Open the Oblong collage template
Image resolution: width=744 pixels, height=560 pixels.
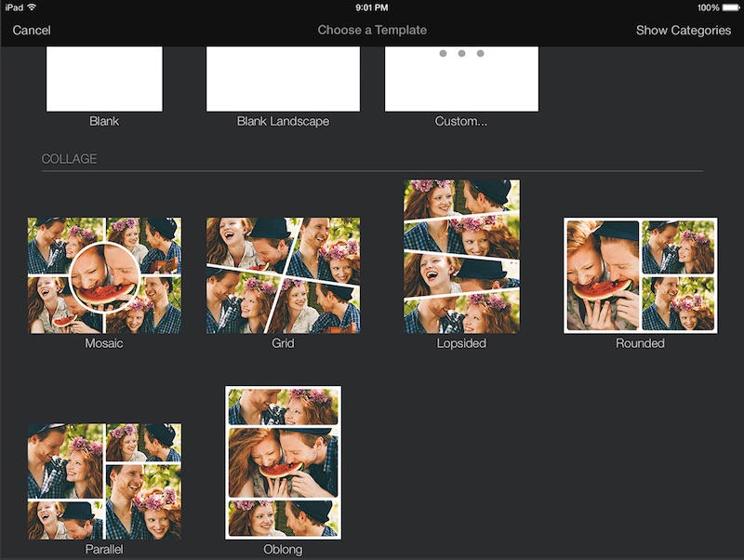coord(283,462)
